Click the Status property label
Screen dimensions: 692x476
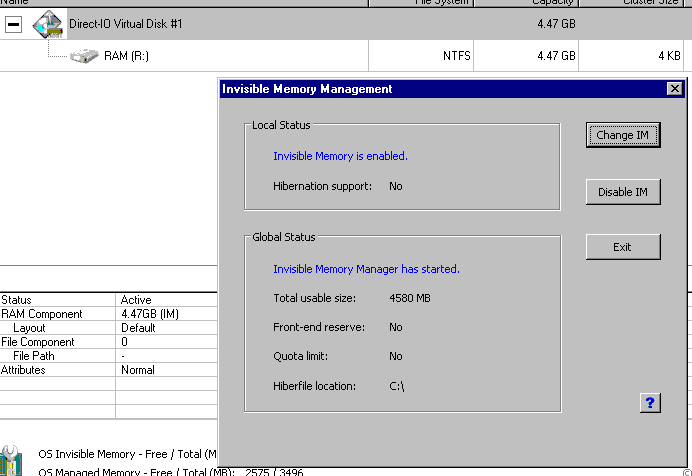[x=16, y=300]
